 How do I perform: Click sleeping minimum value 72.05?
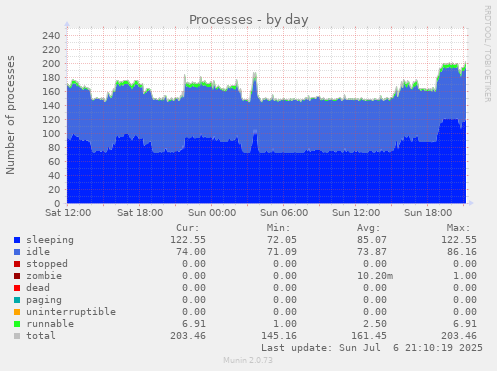[x=282, y=240]
